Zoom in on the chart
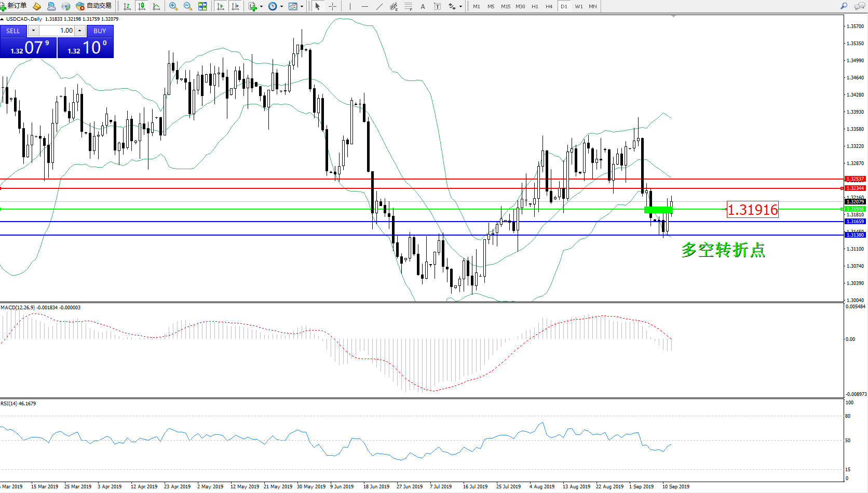Screen dimensions: 868x493 point(173,6)
